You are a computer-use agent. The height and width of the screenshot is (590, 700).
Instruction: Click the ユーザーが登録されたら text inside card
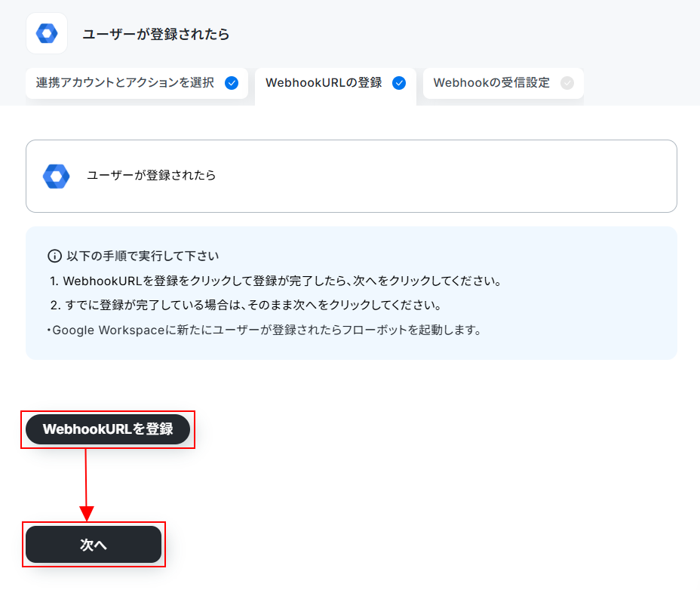[151, 175]
